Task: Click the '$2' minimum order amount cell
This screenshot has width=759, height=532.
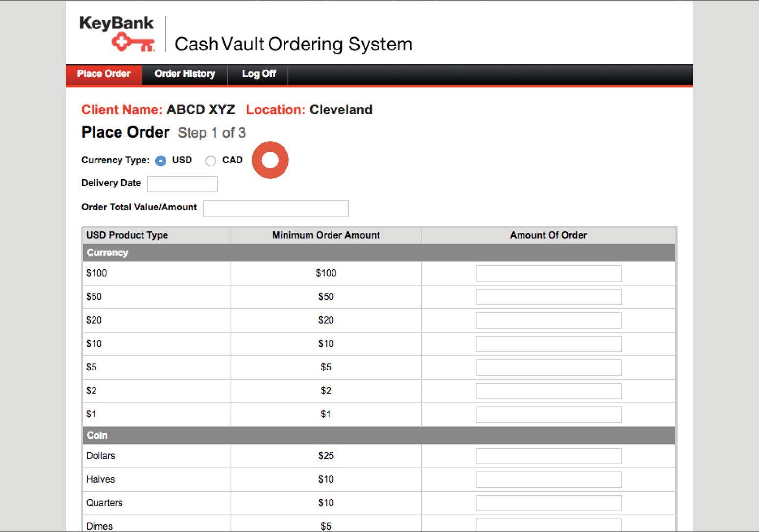Action: (326, 391)
